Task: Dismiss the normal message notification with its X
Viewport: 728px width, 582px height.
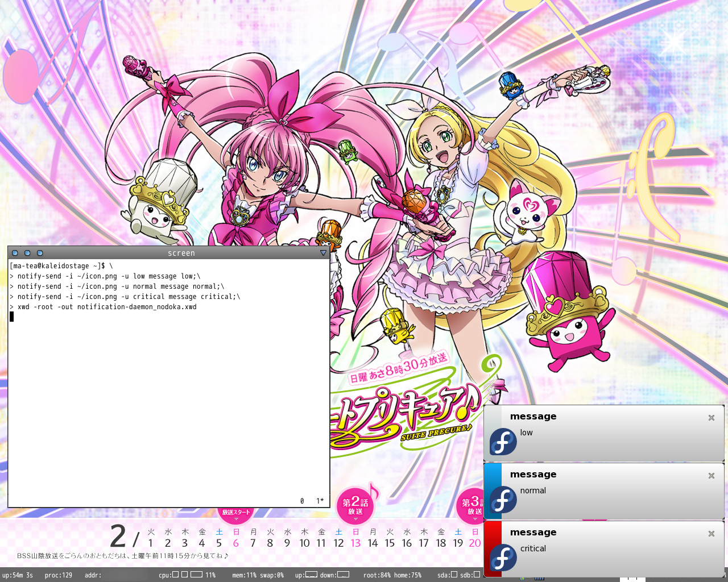Action: coord(711,476)
